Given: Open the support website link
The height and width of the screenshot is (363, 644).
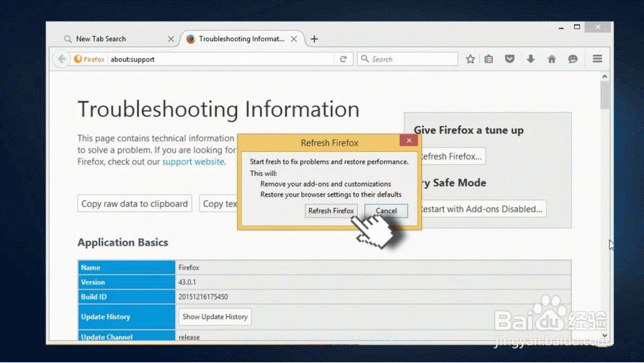Looking at the screenshot, I should pos(193,162).
